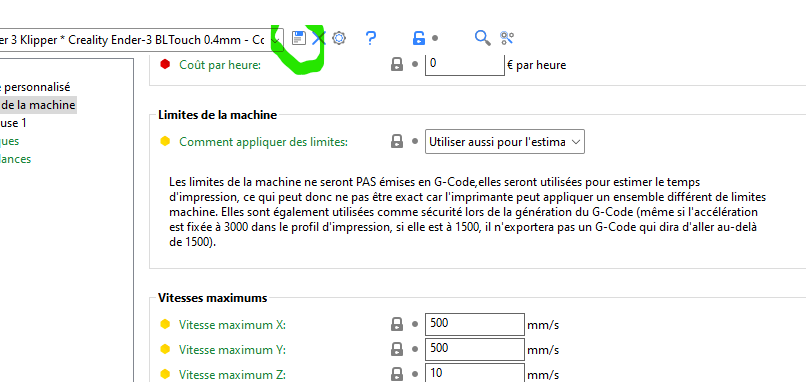Open the 'Utiliser aussi pour l'estima' dropdown
806x382 pixels.
[x=504, y=141]
